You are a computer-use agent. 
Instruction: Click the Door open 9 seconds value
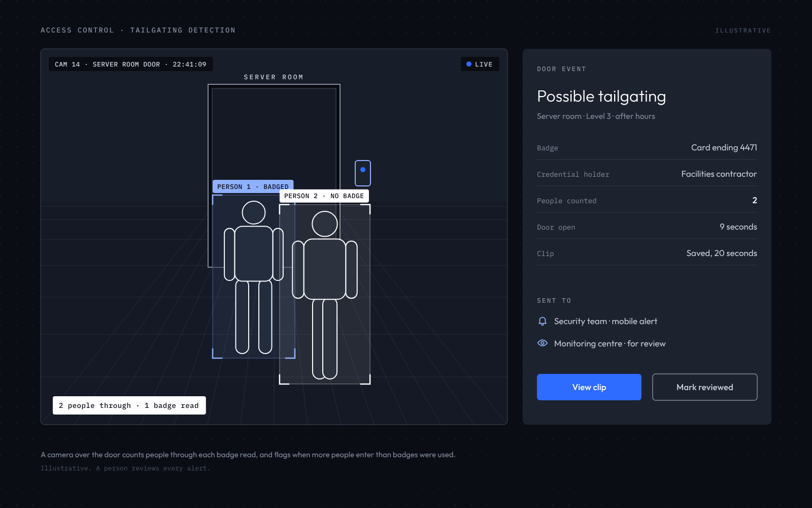pyautogui.click(x=738, y=227)
